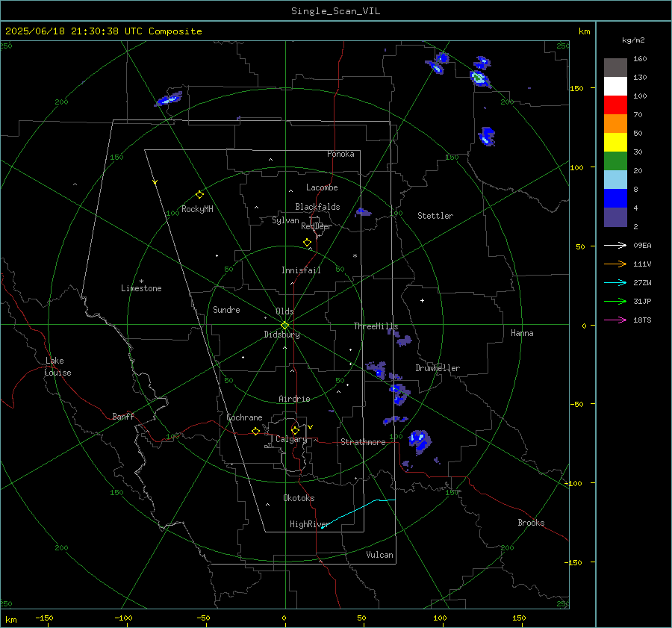Click the white 09EA legend arrow

[x=615, y=245]
